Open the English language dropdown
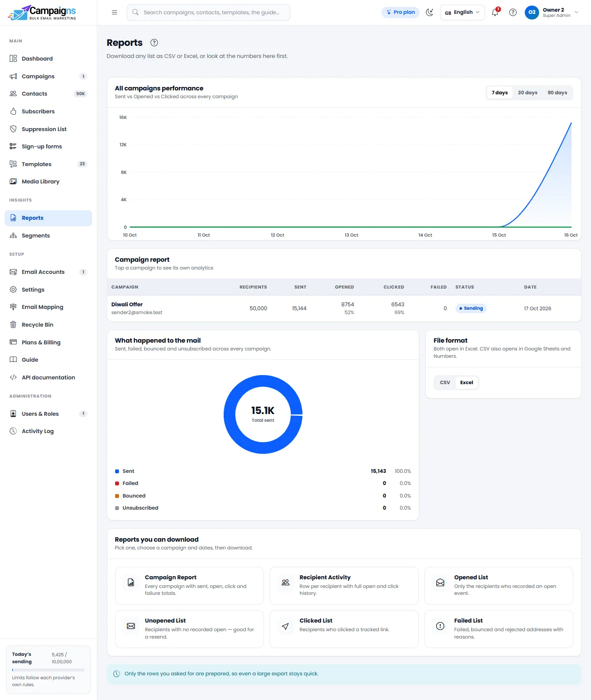The height and width of the screenshot is (700, 591). 462,13
